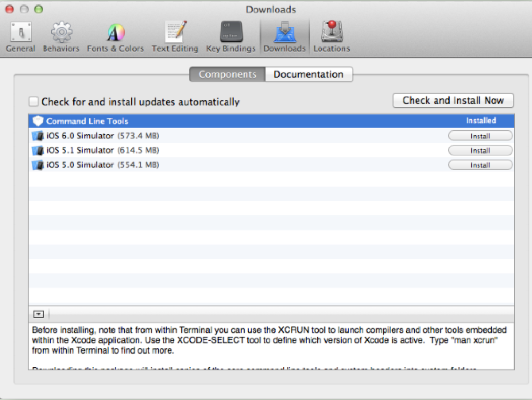Click the XCRUN description text area

pyautogui.click(x=271, y=346)
